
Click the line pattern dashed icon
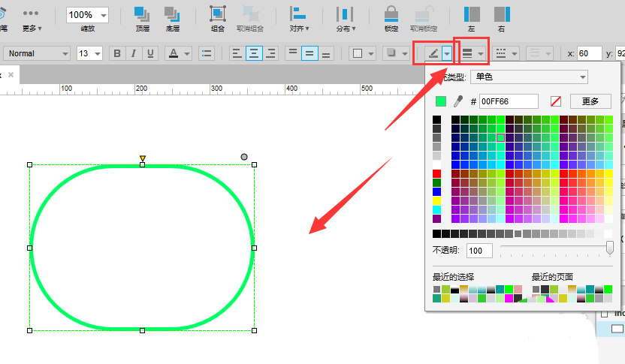coord(501,53)
